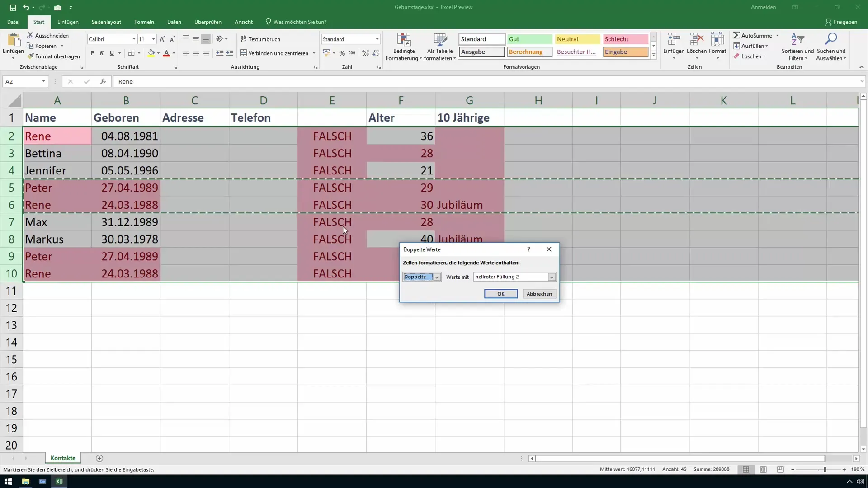The height and width of the screenshot is (488, 868).
Task: Click Anmelden sign-in link
Action: click(x=763, y=7)
